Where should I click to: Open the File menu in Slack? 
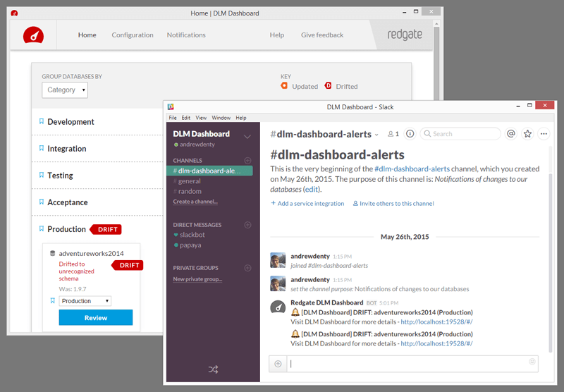click(173, 118)
